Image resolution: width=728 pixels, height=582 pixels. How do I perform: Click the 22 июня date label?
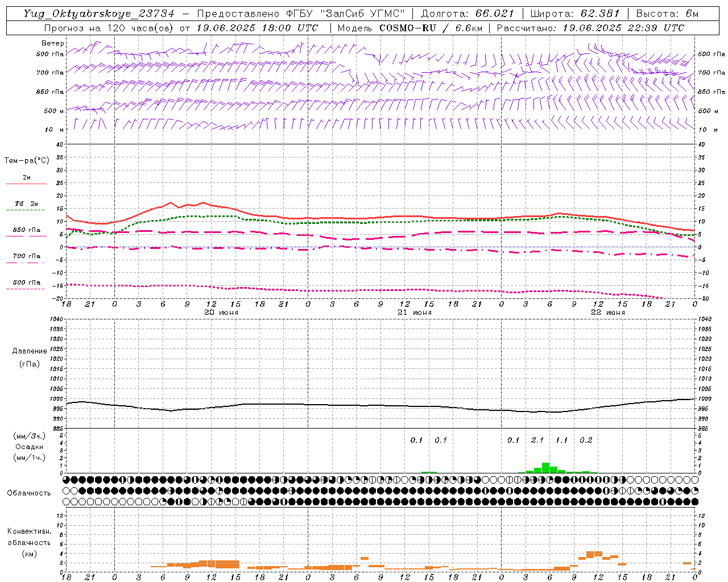pos(608,313)
